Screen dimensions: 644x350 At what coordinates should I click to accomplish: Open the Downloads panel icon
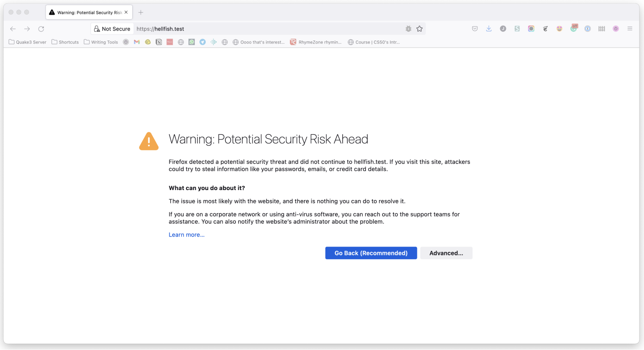[488, 29]
